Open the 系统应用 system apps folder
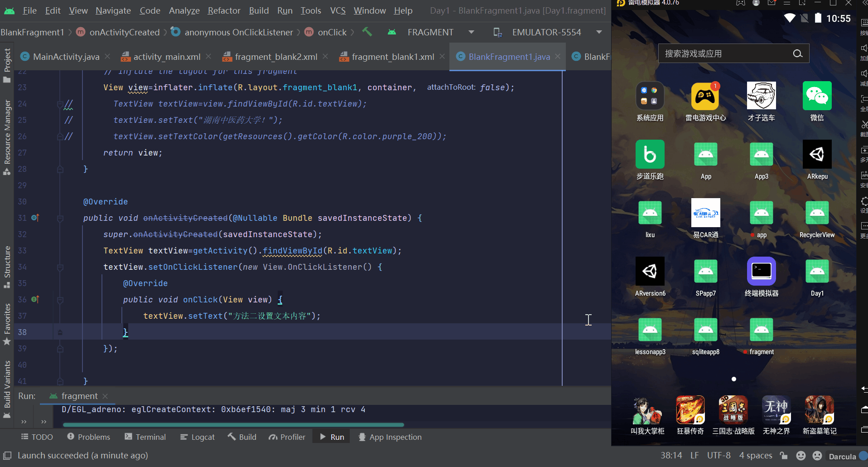868x467 pixels. 650,96
